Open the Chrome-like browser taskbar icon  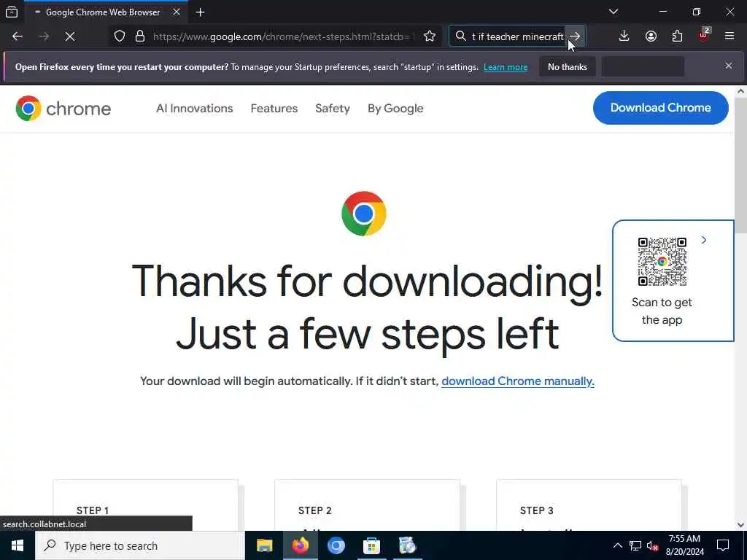click(x=336, y=545)
